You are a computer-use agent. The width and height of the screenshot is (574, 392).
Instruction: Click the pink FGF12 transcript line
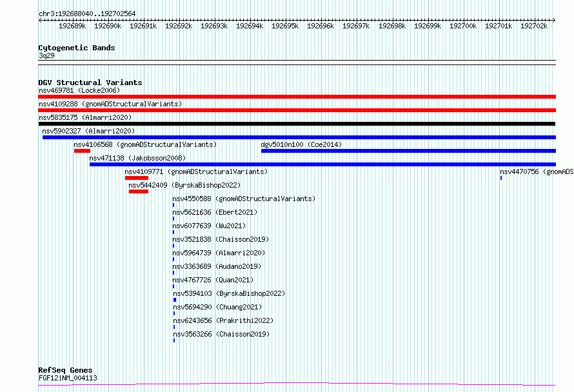[x=297, y=384]
